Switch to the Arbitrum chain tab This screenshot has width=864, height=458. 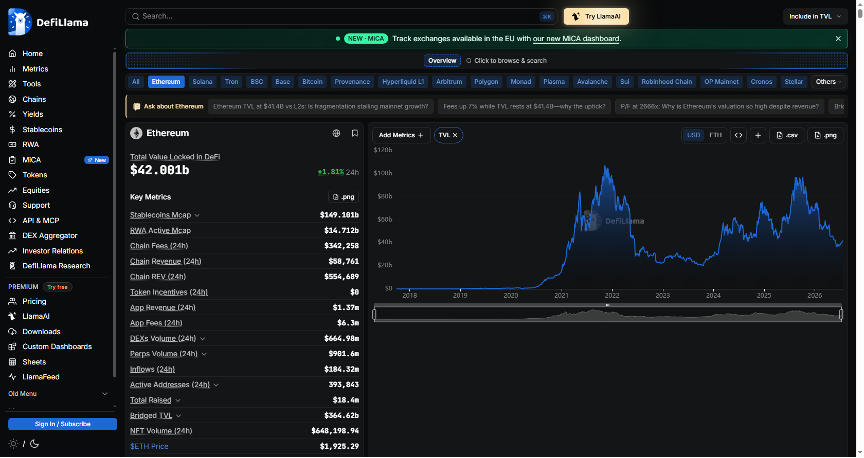(449, 82)
